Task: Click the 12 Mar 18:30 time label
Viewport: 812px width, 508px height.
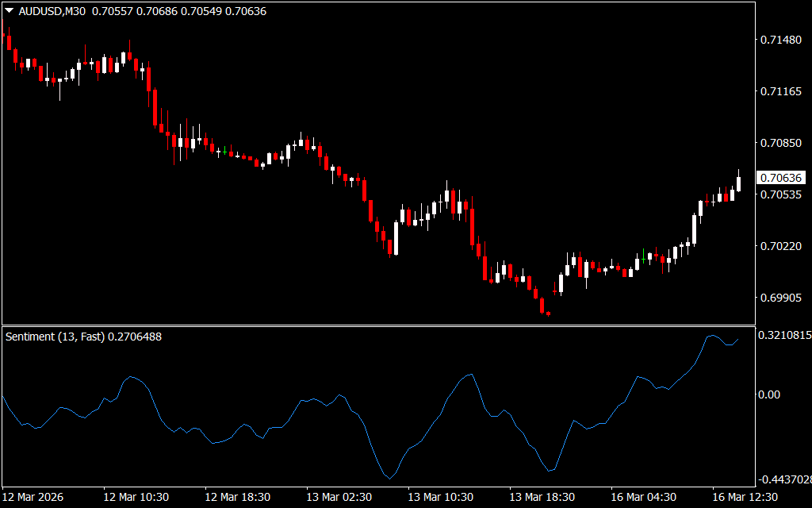Action: point(238,497)
